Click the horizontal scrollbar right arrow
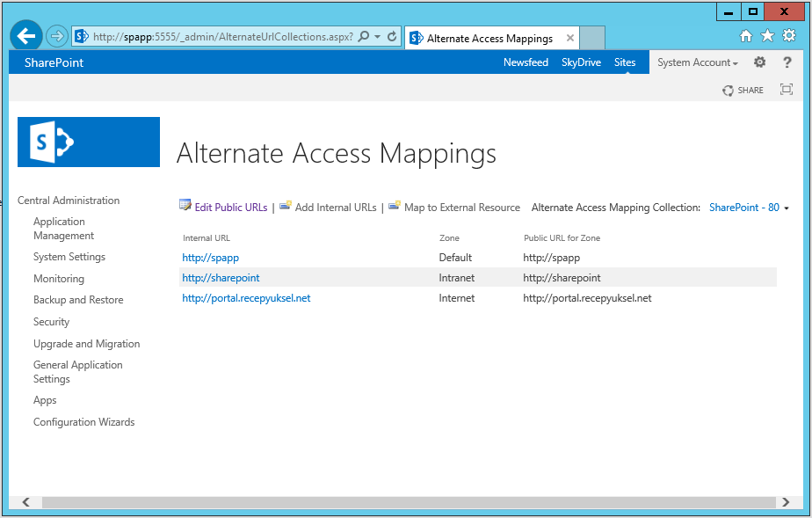The height and width of the screenshot is (518, 812). click(786, 502)
